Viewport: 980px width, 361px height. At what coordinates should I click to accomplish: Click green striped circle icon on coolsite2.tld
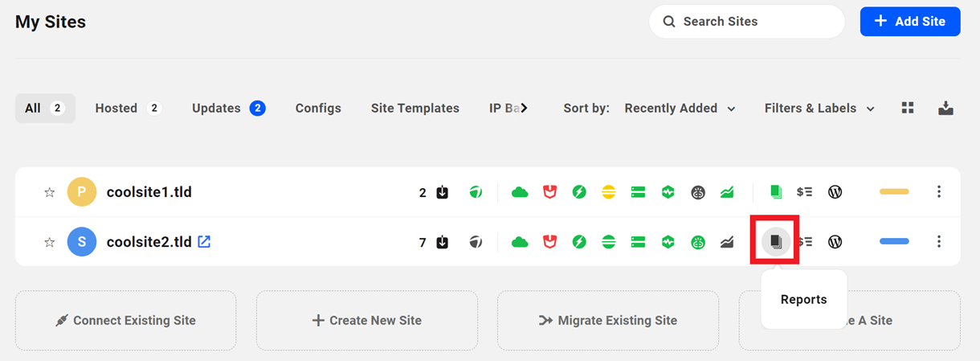(x=609, y=242)
